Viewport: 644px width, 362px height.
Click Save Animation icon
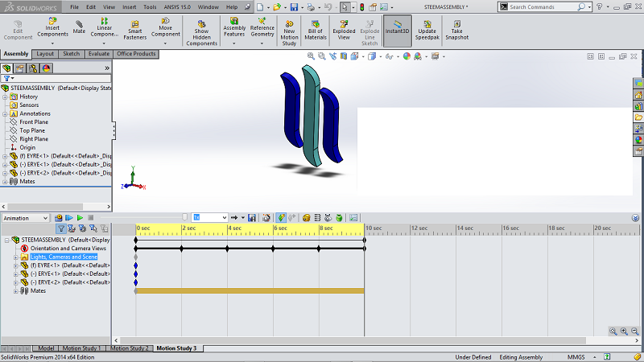(252, 218)
